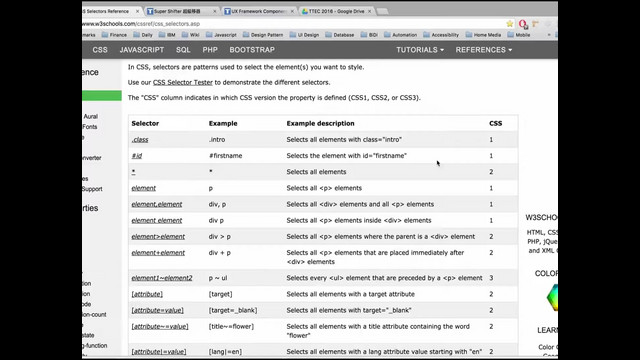Open the * selector link
640x360 pixels.
click(133, 172)
